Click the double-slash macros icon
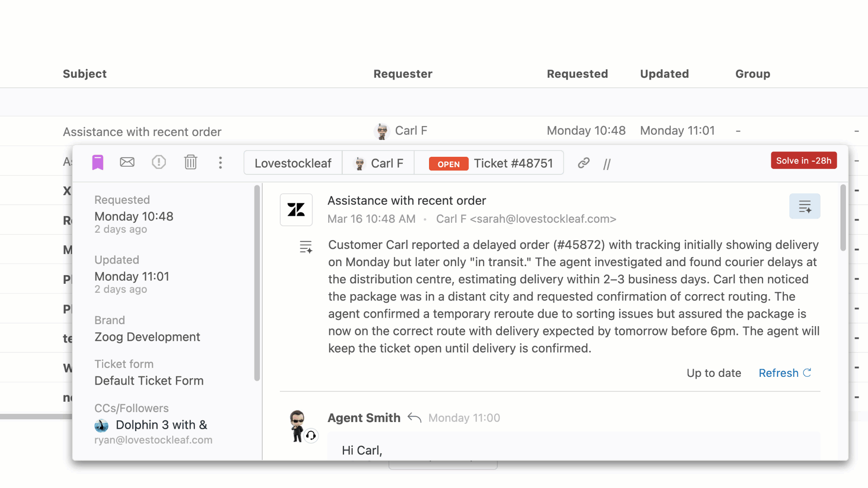The image size is (868, 488). [x=607, y=164]
